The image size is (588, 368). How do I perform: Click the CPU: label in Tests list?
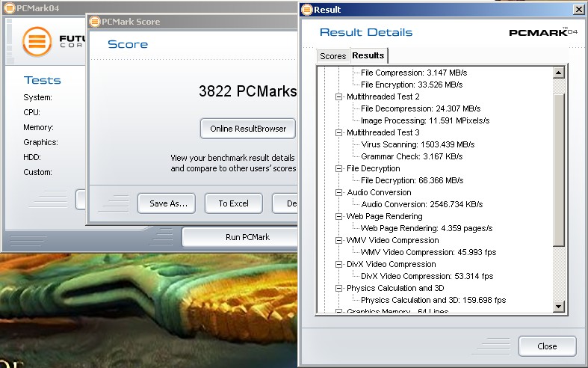click(x=31, y=112)
